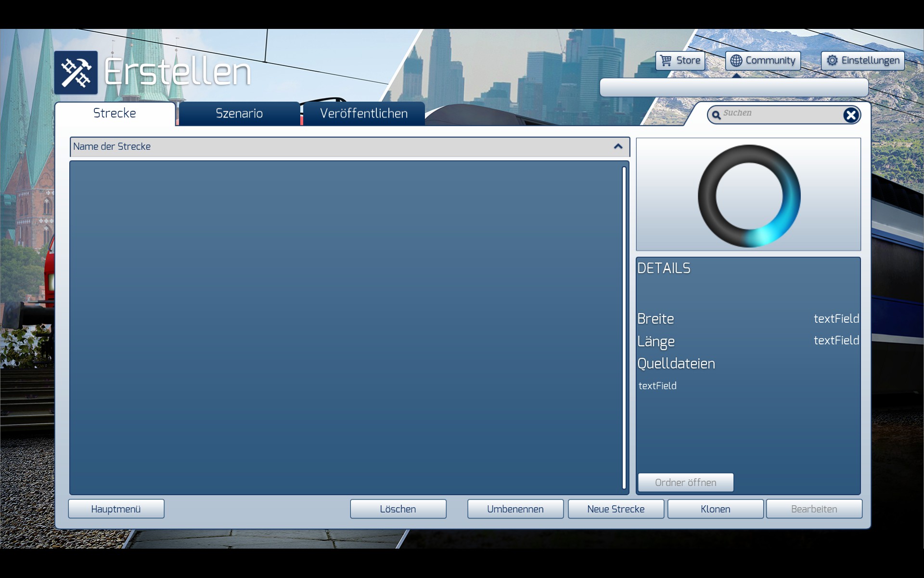Toggle sort order with the chevron arrow

[618, 146]
